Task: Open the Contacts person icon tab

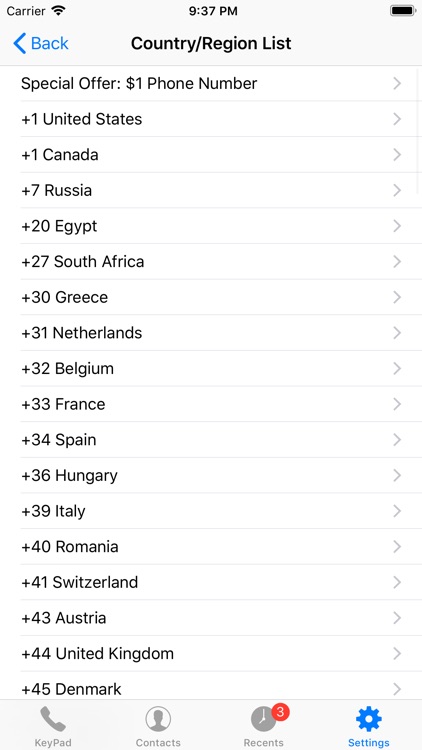Action: 158,726
